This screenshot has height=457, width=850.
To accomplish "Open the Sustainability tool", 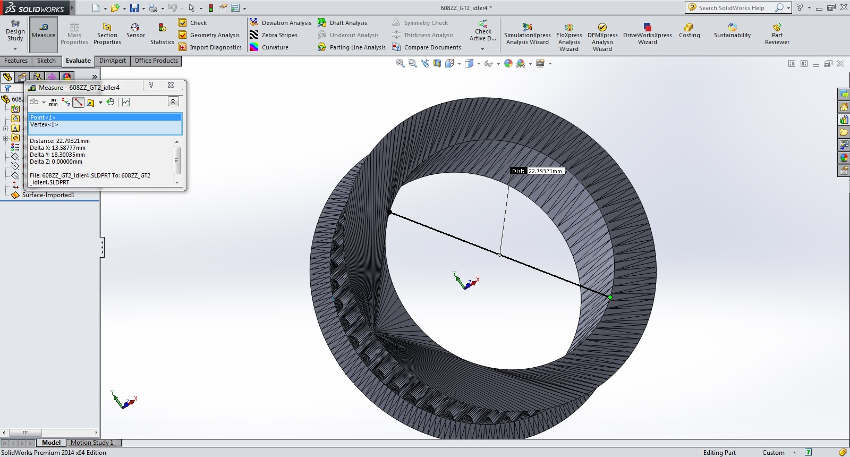I will click(x=732, y=30).
